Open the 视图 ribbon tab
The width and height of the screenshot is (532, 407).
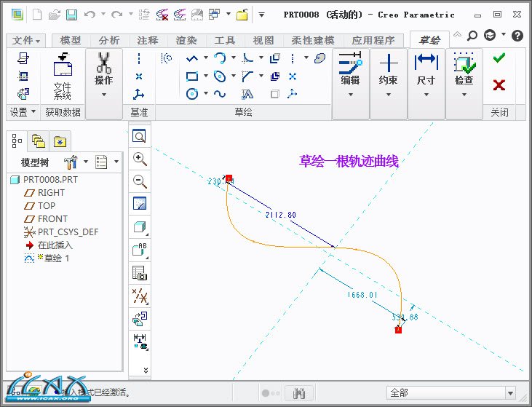pyautogui.click(x=264, y=41)
